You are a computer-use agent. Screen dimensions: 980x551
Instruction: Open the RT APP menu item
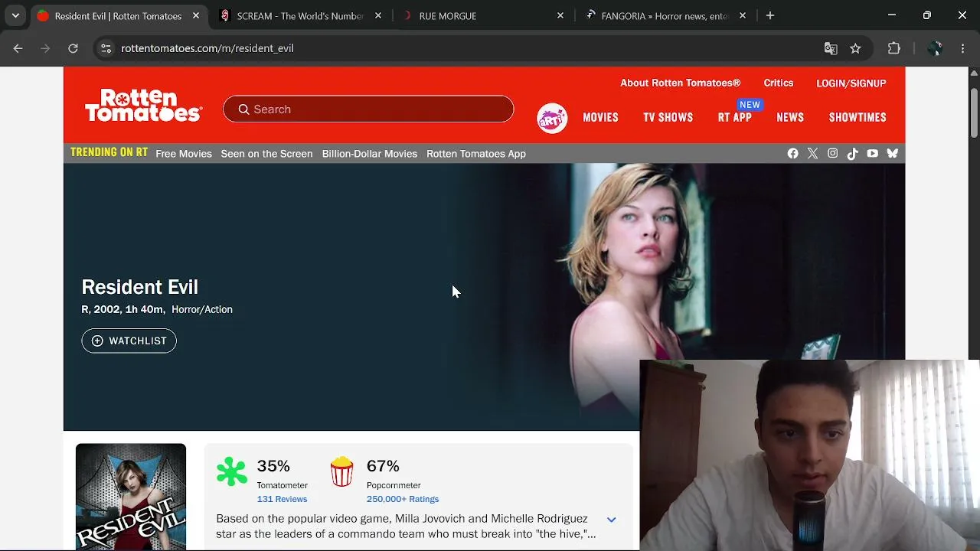(x=734, y=118)
